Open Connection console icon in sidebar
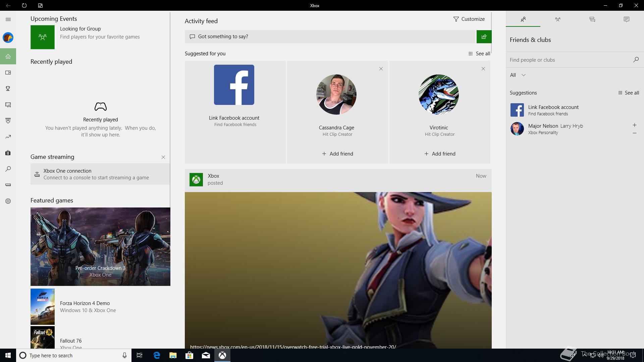644x362 pixels. point(8,185)
